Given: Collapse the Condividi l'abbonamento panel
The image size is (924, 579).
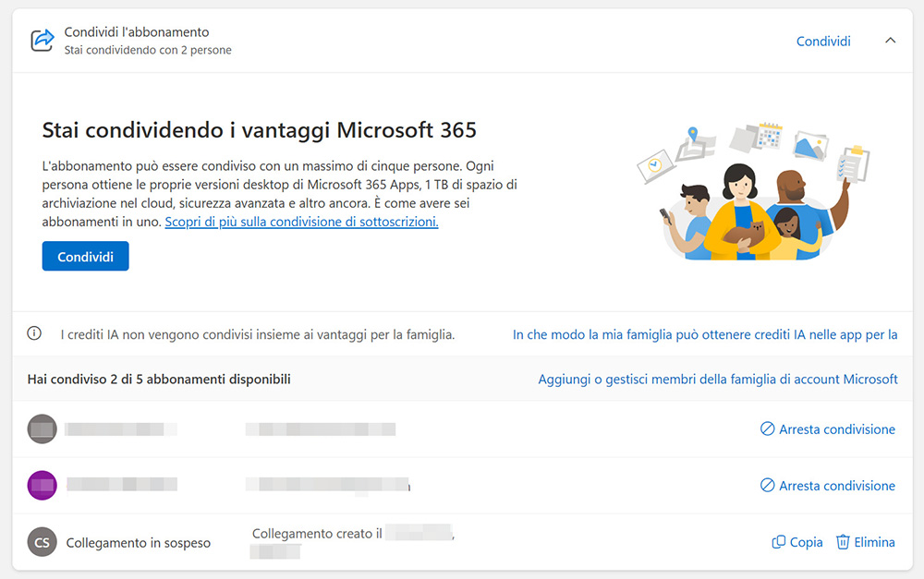Looking at the screenshot, I should pos(890,41).
